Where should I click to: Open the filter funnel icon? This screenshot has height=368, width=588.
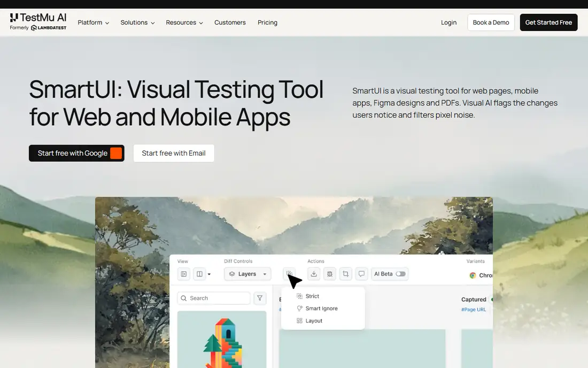tap(260, 298)
